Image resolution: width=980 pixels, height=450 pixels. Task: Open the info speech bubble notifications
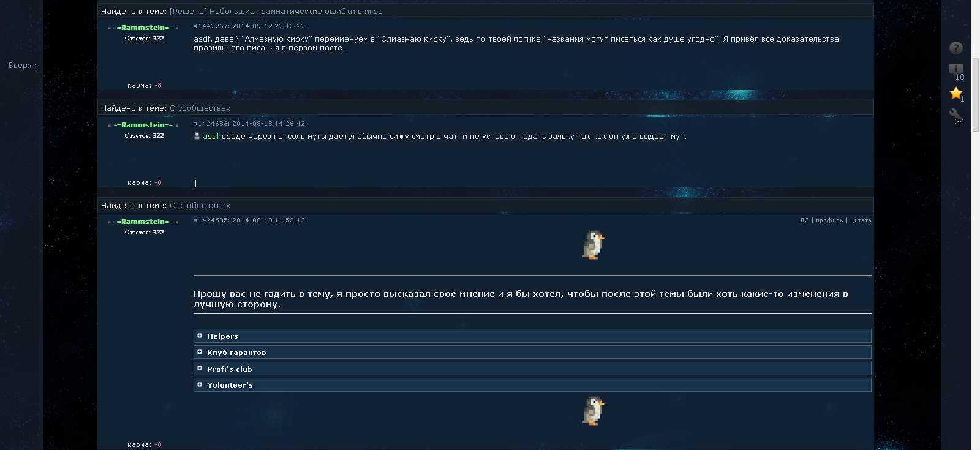[x=956, y=69]
